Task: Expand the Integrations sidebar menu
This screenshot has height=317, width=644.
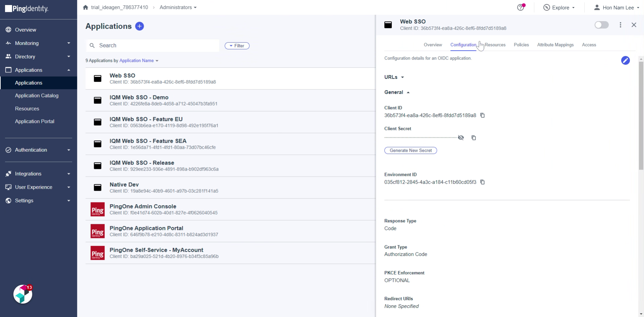Action: coord(39,174)
